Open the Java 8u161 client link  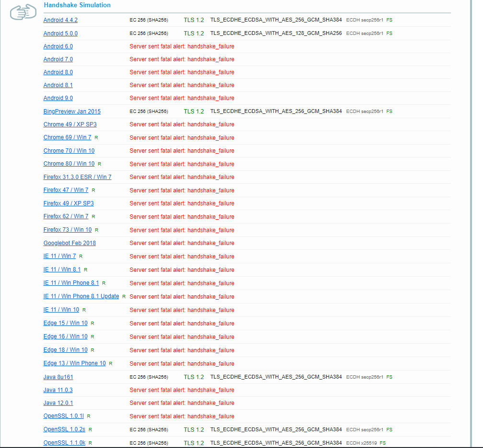click(58, 377)
